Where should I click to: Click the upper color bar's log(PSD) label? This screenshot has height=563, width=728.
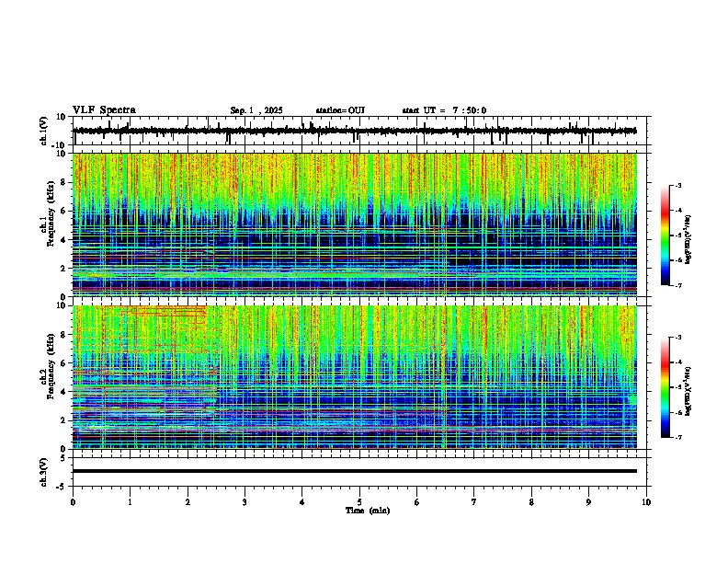coord(688,239)
